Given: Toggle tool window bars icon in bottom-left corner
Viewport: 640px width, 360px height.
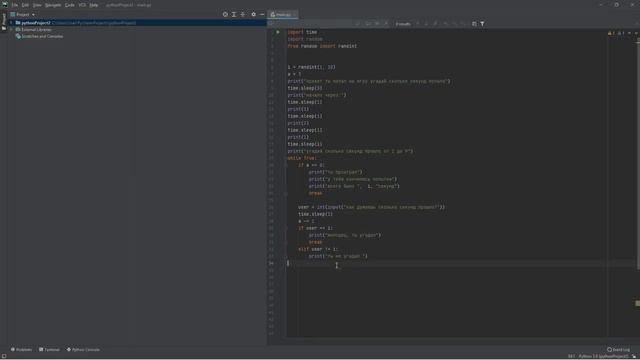Looking at the screenshot, I should (x=4, y=356).
